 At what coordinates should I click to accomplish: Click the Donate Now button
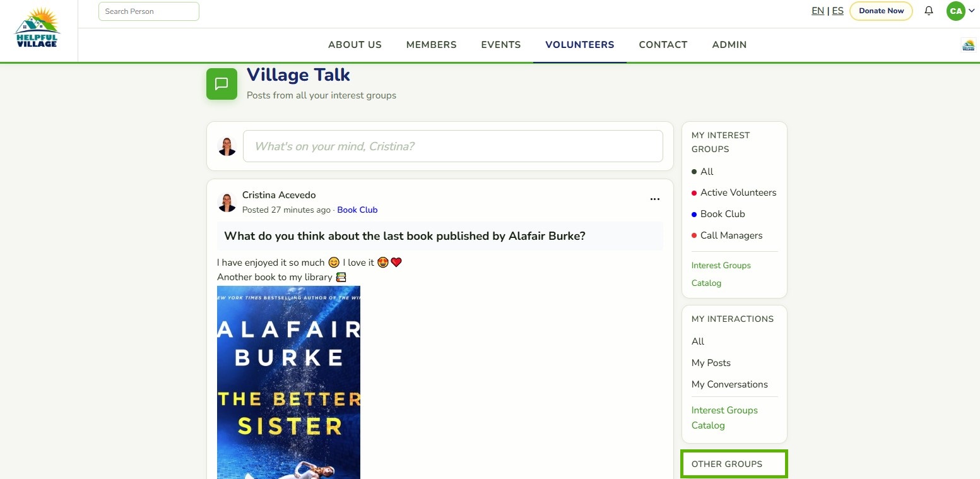coord(881,11)
